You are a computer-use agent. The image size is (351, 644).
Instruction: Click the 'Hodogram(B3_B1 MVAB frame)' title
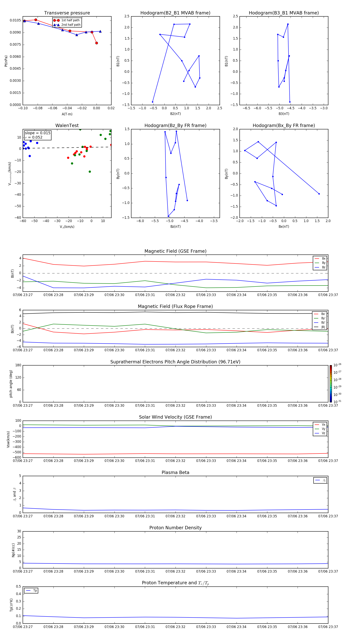point(284,13)
